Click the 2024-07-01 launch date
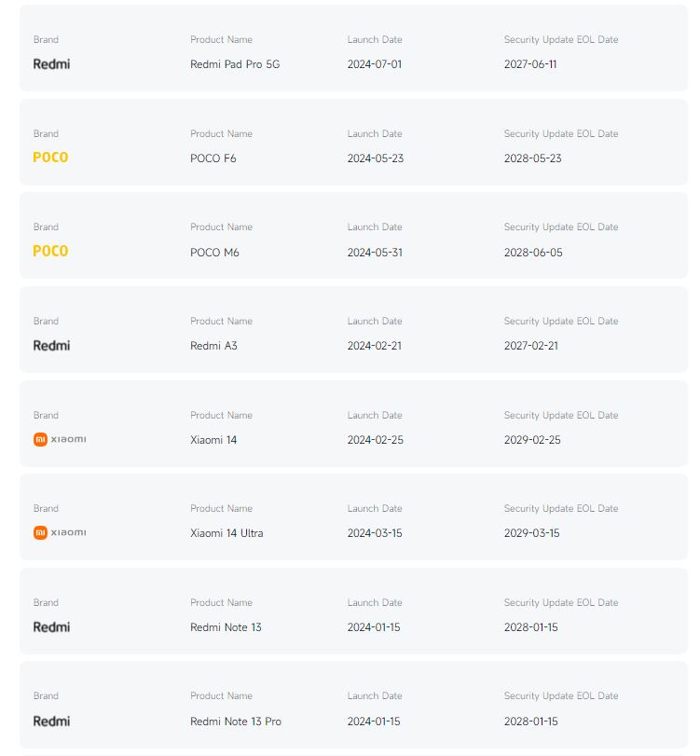Screen dimensions: 700x756 tap(375, 64)
